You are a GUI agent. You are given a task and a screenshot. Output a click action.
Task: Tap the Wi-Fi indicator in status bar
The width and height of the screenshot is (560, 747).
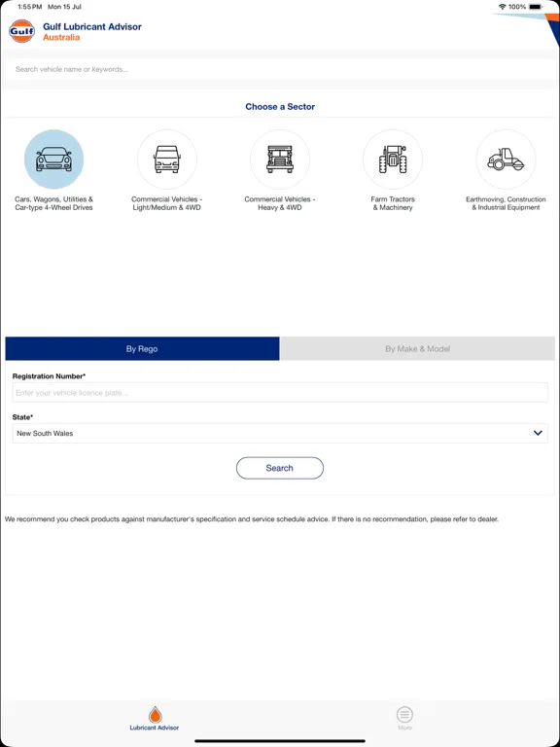tap(503, 7)
